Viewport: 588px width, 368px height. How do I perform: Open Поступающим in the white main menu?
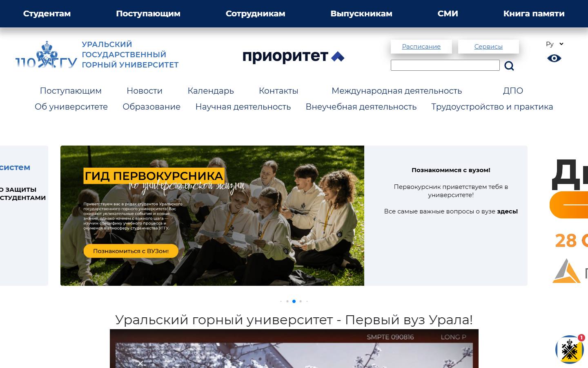71,91
